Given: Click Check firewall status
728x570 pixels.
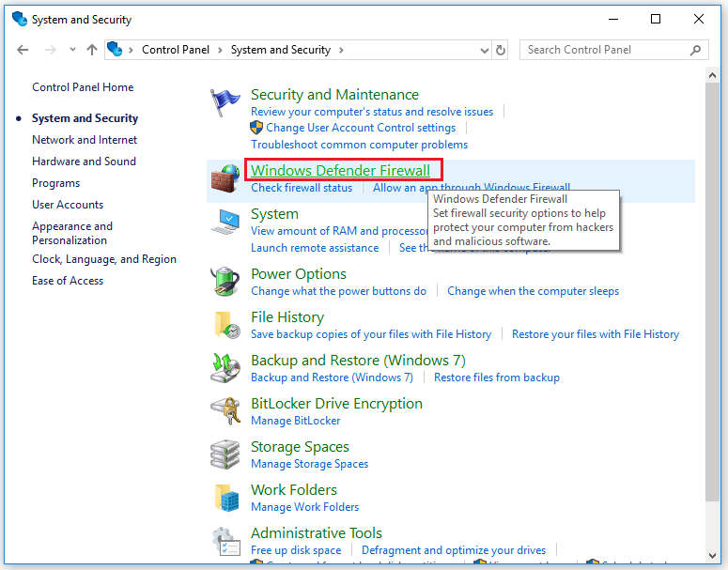Looking at the screenshot, I should pyautogui.click(x=302, y=188).
